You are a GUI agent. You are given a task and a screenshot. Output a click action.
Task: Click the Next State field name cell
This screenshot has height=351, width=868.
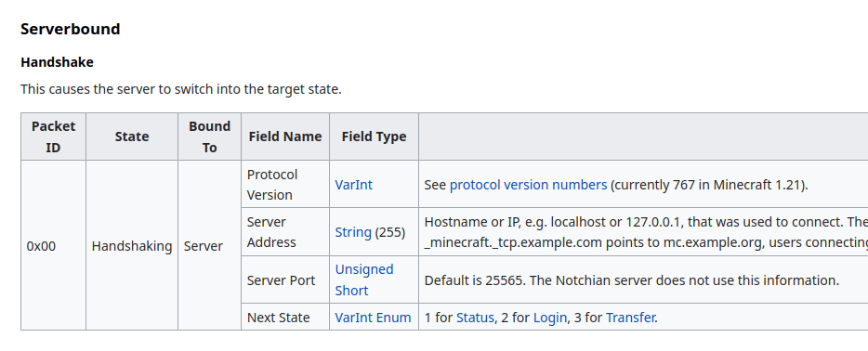(285, 318)
